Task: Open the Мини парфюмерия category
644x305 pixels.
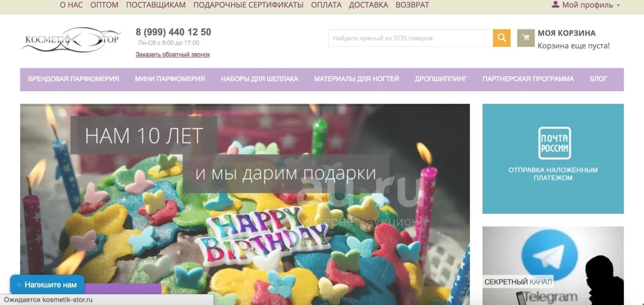Action: coord(170,79)
